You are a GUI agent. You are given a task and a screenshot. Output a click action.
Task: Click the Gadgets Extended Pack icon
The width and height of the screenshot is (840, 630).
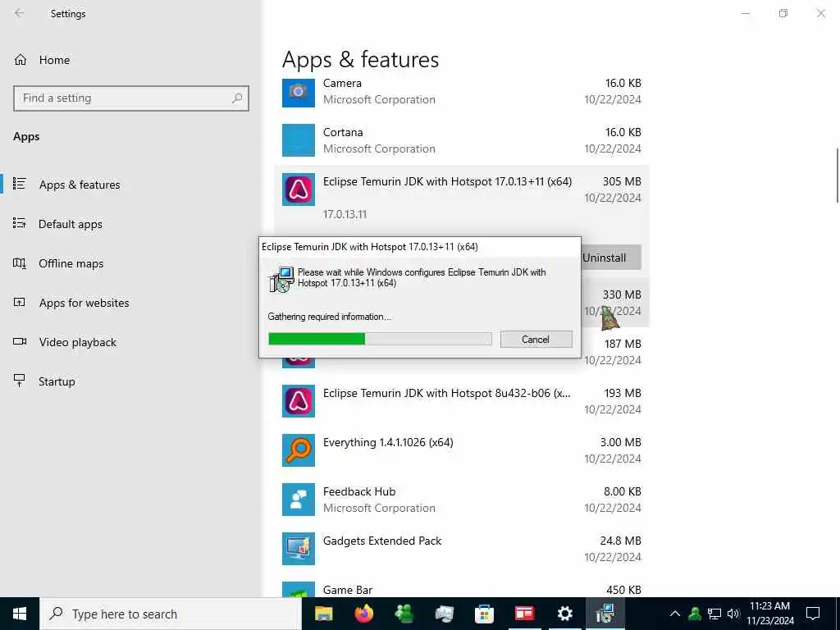click(x=299, y=549)
